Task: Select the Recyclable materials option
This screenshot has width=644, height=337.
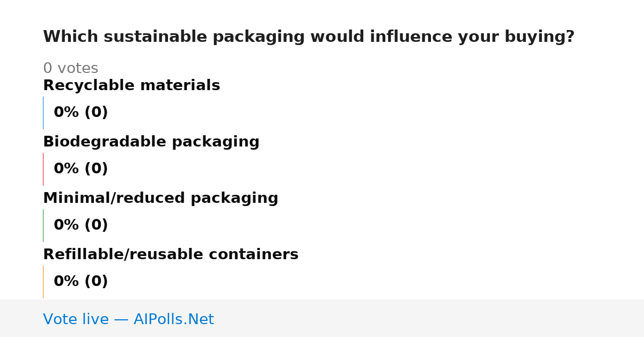Action: coord(131,85)
